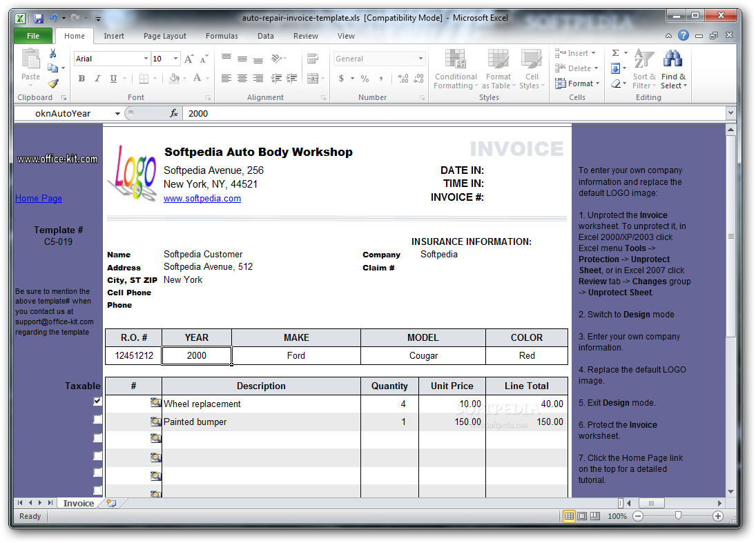Open the File tab

pyautogui.click(x=33, y=36)
